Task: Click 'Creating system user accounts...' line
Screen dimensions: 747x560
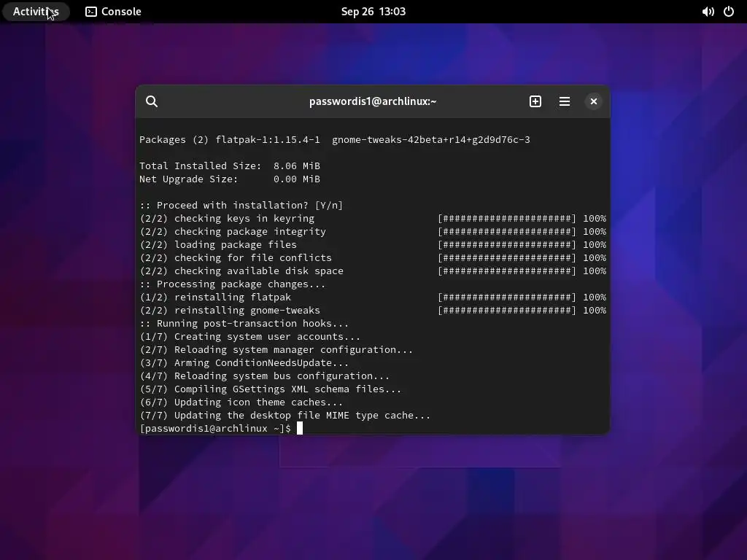Action: 249,336
